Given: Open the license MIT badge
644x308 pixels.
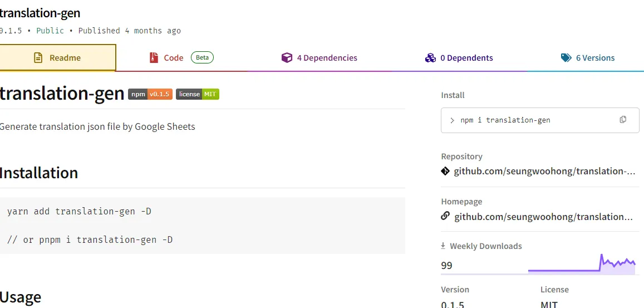Looking at the screenshot, I should click(198, 94).
